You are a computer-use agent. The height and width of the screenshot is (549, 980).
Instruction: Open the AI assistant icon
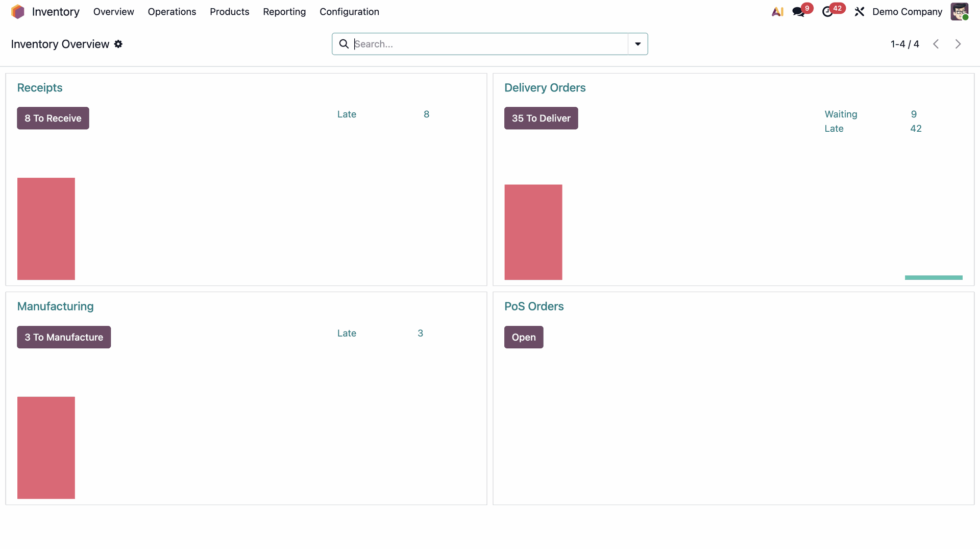[x=777, y=12]
